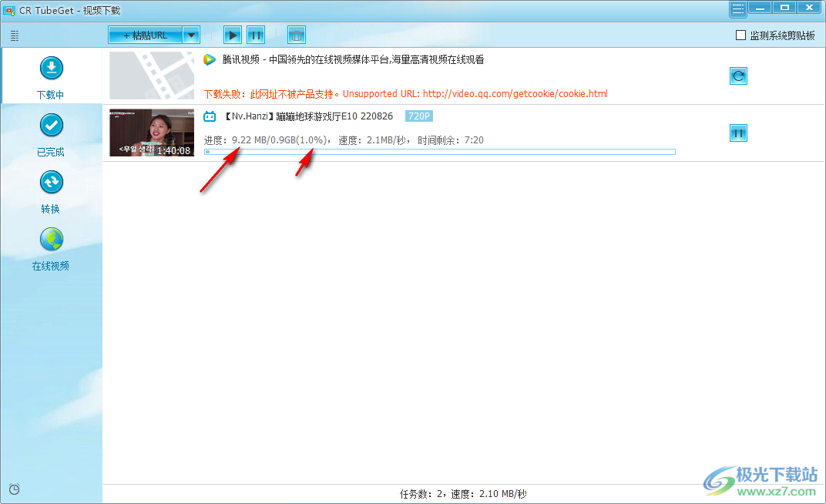
Task: Maximize the CR TubeGet window
Action: 784,8
